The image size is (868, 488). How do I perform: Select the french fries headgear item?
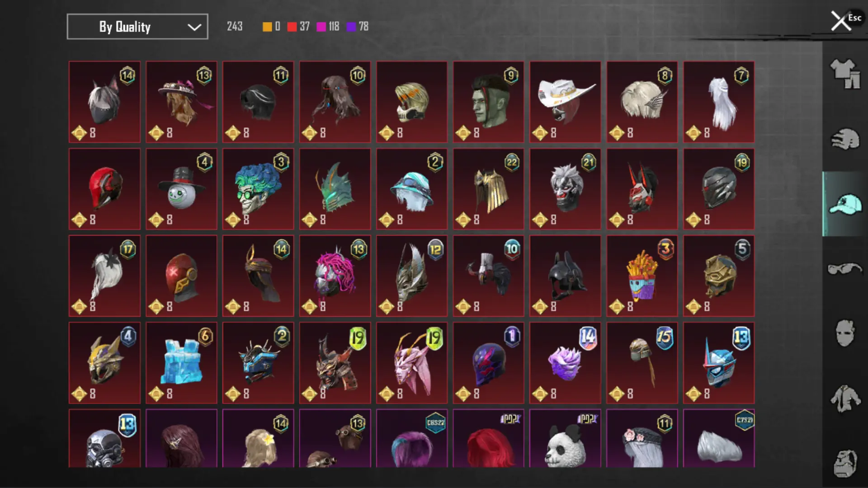coord(642,276)
